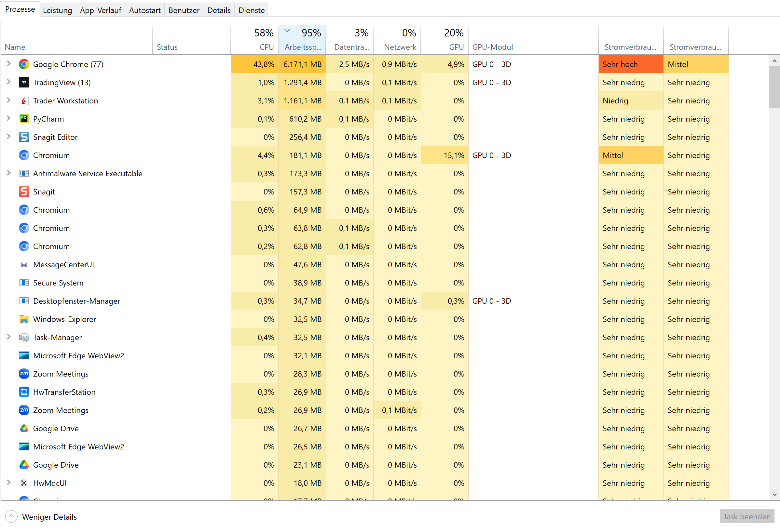This screenshot has height=532, width=780.
Task: Click the first Google Drive icon
Action: tap(24, 428)
